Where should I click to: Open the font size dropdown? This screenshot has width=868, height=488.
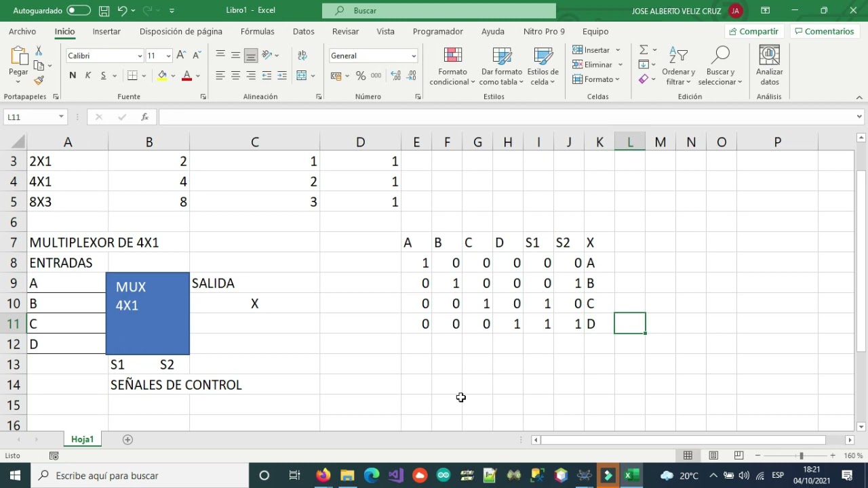[168, 56]
